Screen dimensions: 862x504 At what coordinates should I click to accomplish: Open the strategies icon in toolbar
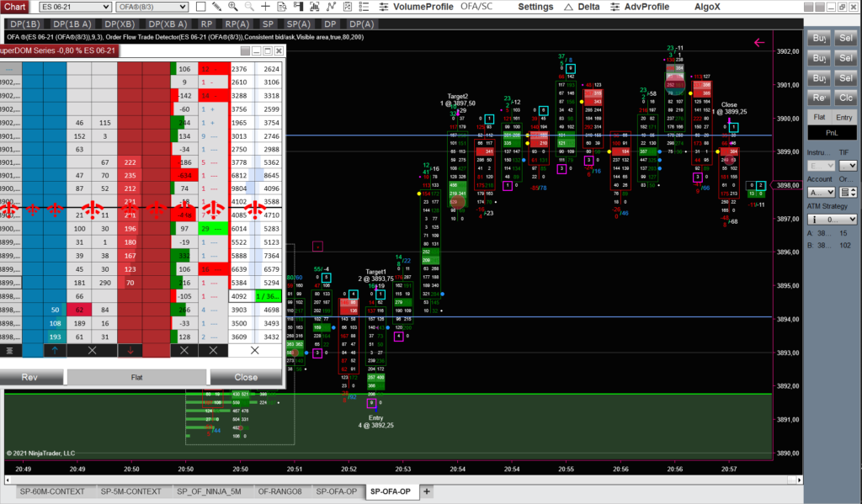tap(348, 7)
